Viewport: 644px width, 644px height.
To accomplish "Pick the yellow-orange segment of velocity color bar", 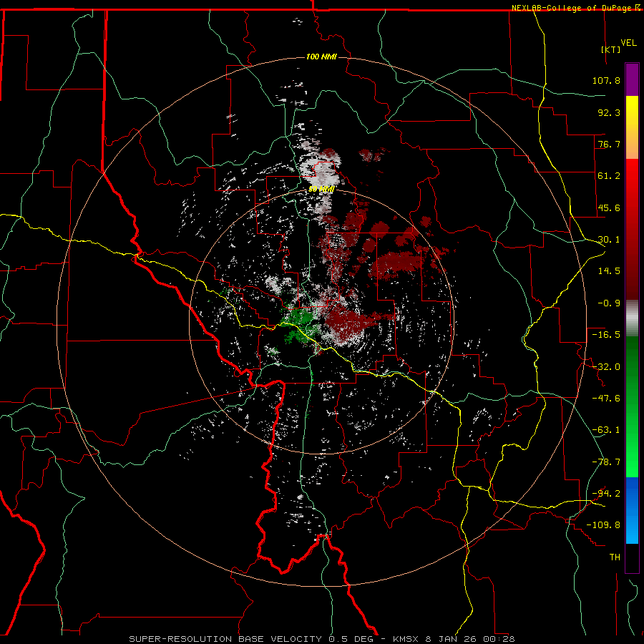I will 632,127.
